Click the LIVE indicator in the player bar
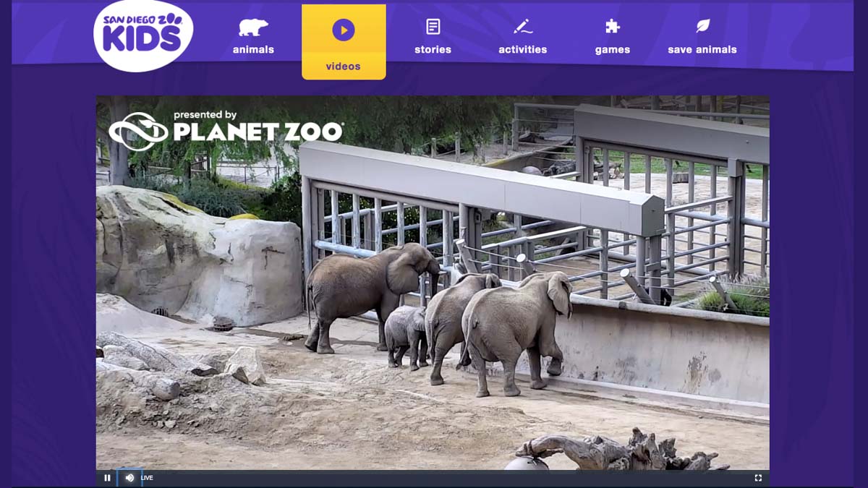Screen dimensions: 868x488 click(147, 478)
